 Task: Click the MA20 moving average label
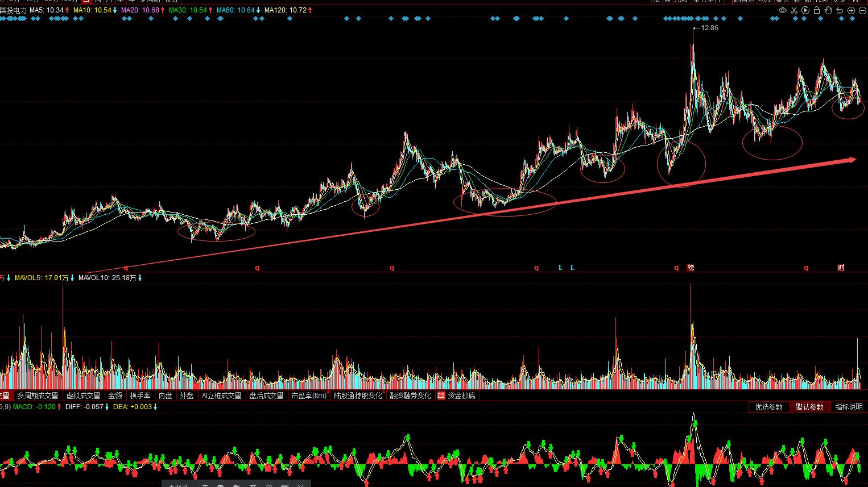[x=142, y=10]
